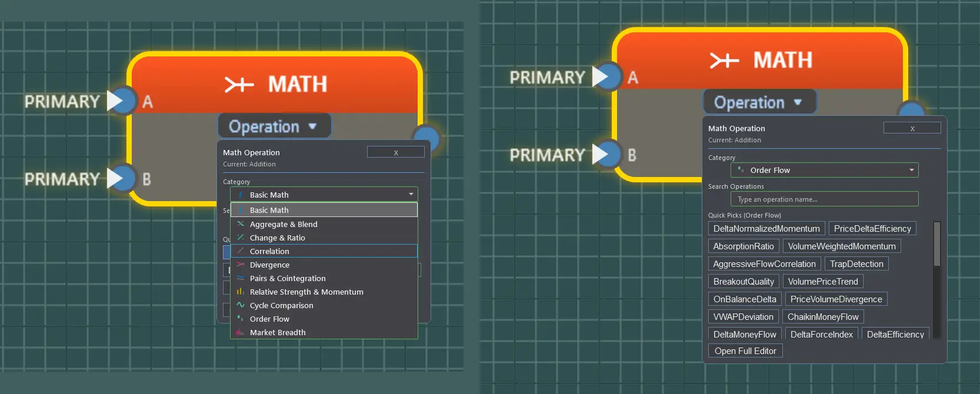
Task: Collapse the Basic Math category combo box
Action: (x=324, y=194)
